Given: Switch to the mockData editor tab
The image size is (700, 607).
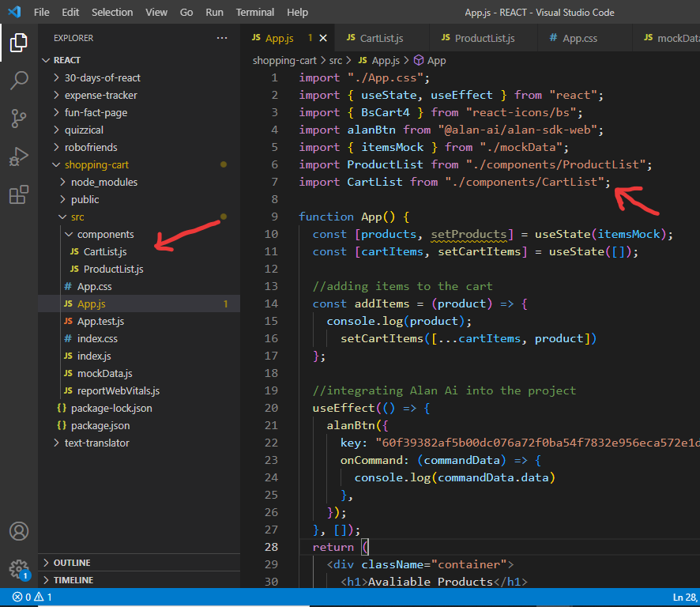Looking at the screenshot, I should click(666, 39).
